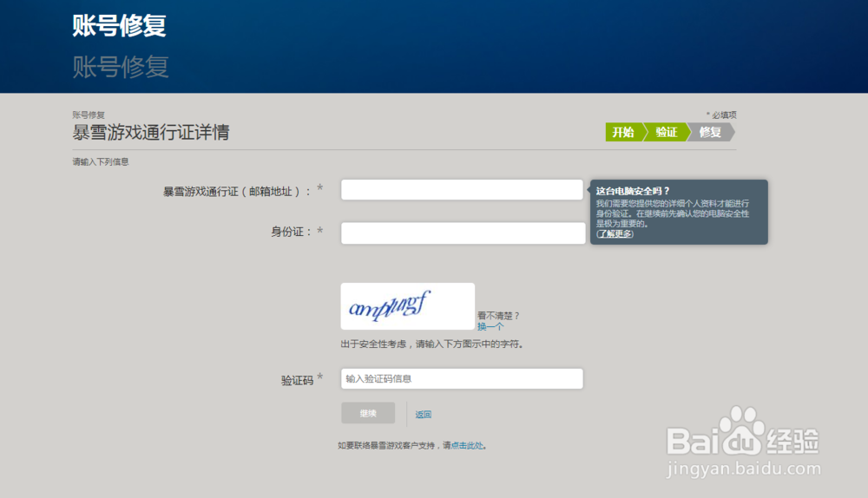Select the 验证 step in the progress bar
This screenshot has height=498, width=868.
point(667,132)
